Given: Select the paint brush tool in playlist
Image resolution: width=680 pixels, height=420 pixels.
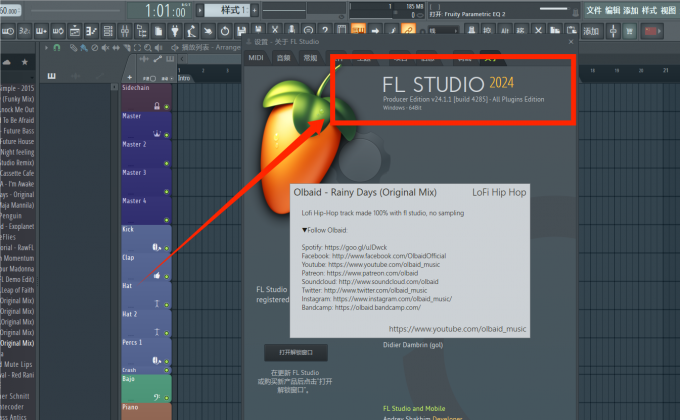Looking at the screenshot, I should 84,48.
